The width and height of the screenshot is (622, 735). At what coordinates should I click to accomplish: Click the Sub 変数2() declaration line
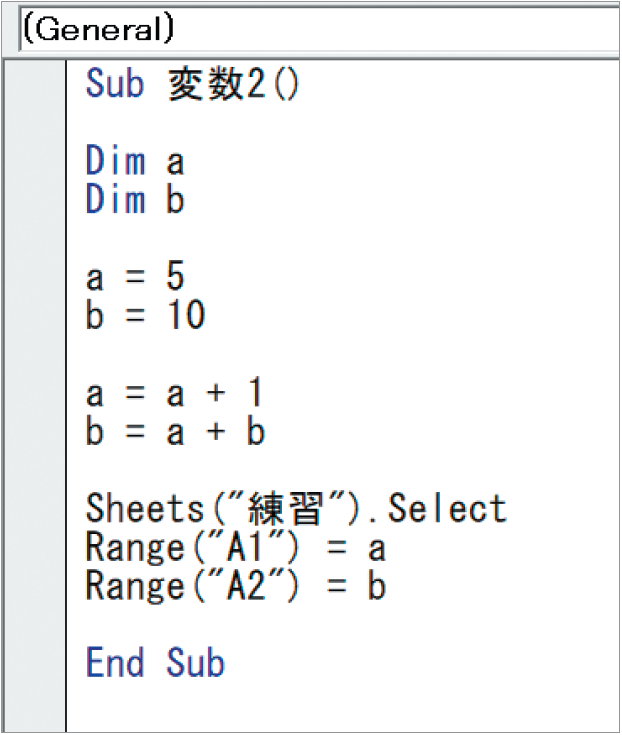click(x=192, y=83)
